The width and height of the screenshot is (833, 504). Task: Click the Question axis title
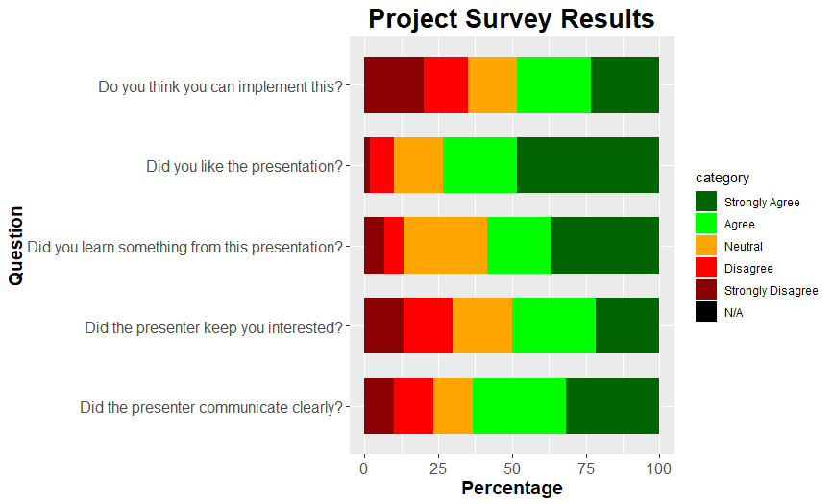coord(16,246)
